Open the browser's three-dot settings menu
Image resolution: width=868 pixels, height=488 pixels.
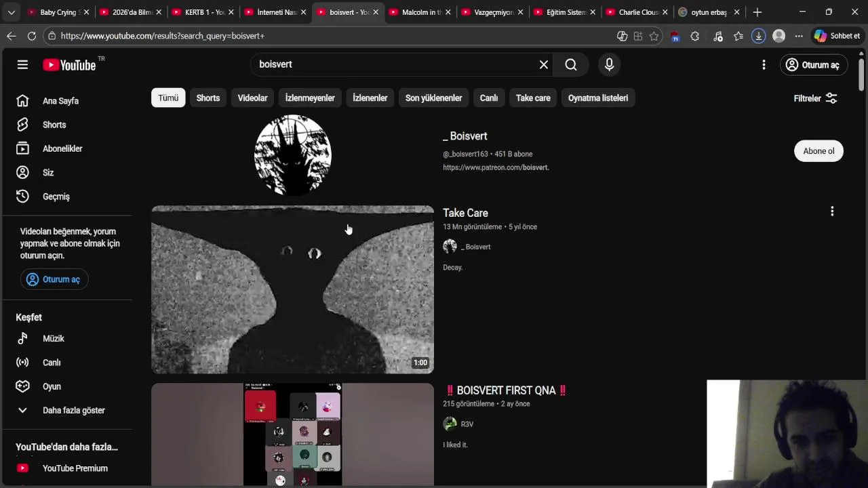(799, 36)
